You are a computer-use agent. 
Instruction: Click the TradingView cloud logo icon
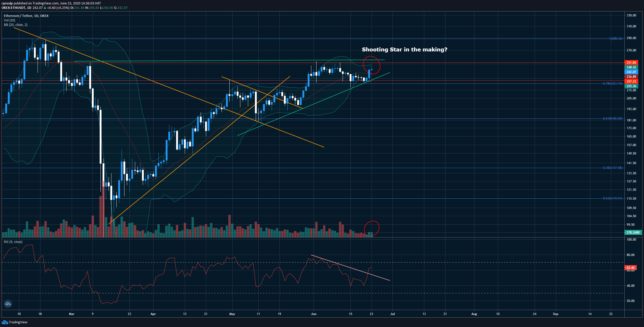pos(5,322)
